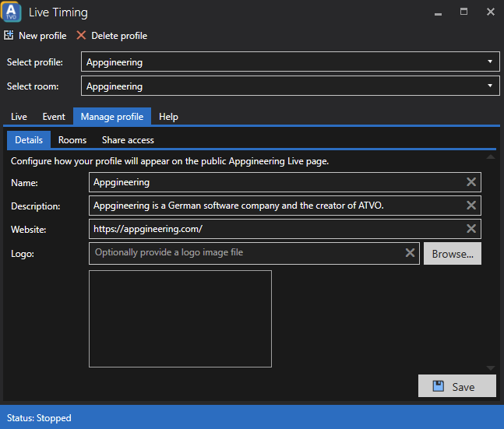
Task: Click the Select profile combo box showing Appgineering
Action: tap(291, 62)
